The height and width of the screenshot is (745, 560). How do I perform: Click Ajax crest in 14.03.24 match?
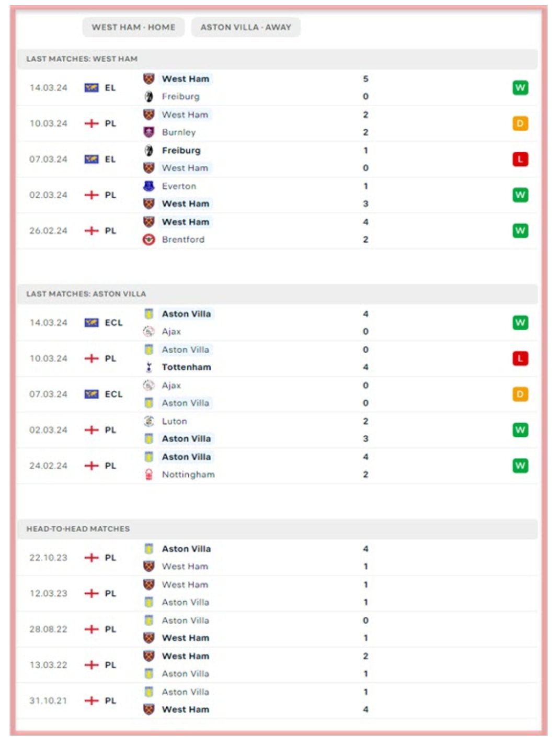pos(149,331)
